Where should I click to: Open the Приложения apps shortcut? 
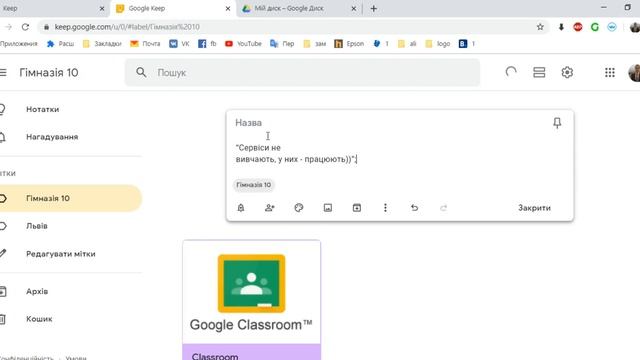[x=18, y=44]
